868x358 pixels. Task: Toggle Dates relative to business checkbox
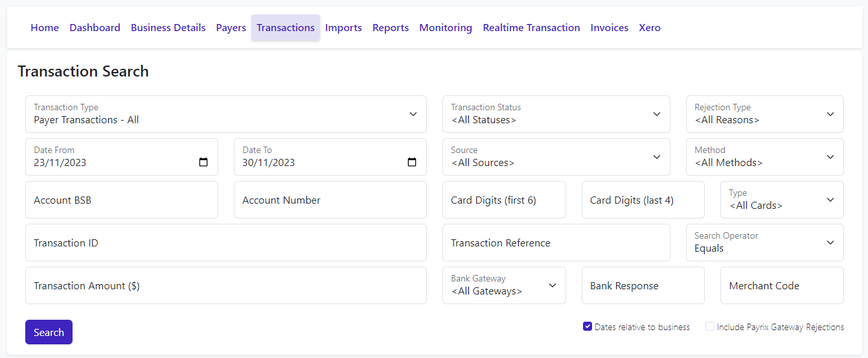[x=588, y=327]
